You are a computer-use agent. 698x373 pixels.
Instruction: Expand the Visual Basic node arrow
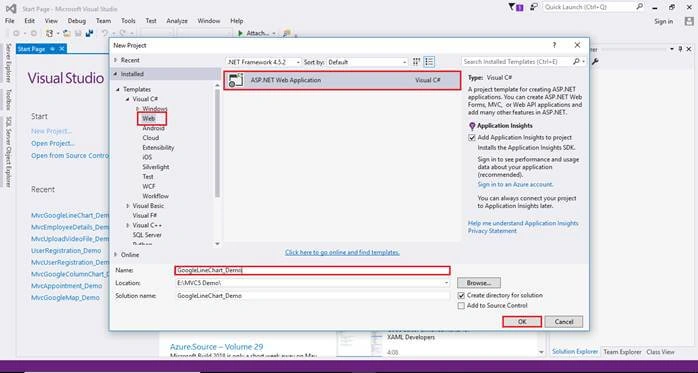pos(128,206)
